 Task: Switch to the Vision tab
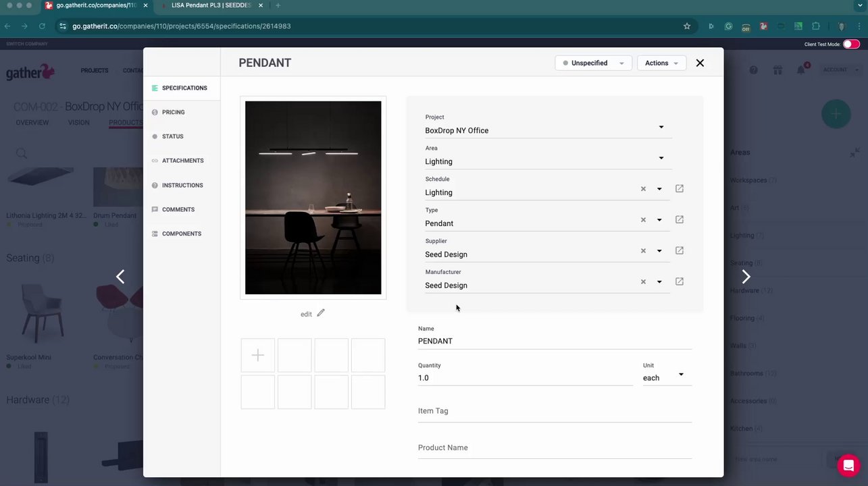point(78,123)
